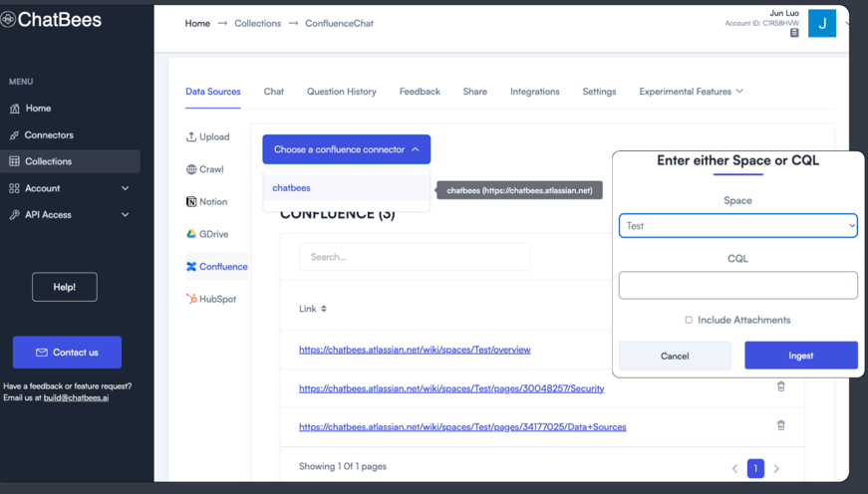Open the Test overview wiki link
The image size is (868, 494).
[x=415, y=350]
